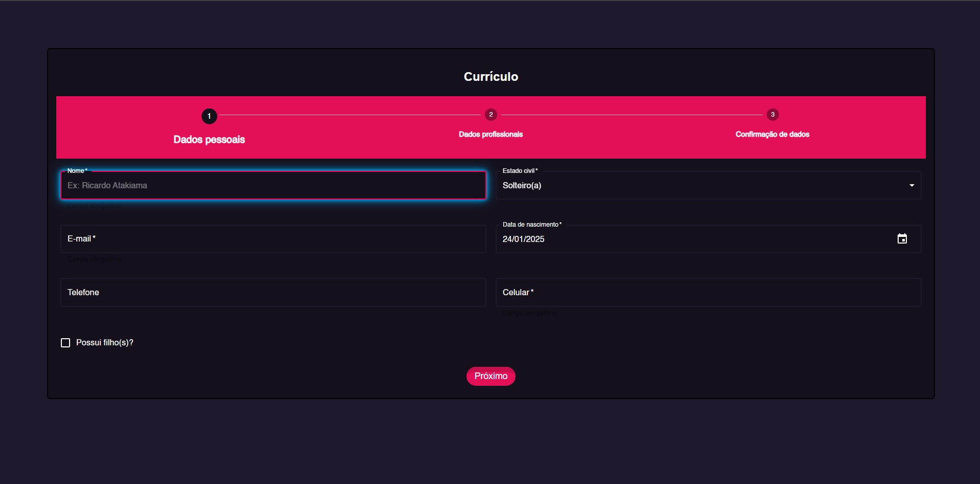Click the date value 24/01/2025
The height and width of the screenshot is (484, 980).
(x=523, y=239)
